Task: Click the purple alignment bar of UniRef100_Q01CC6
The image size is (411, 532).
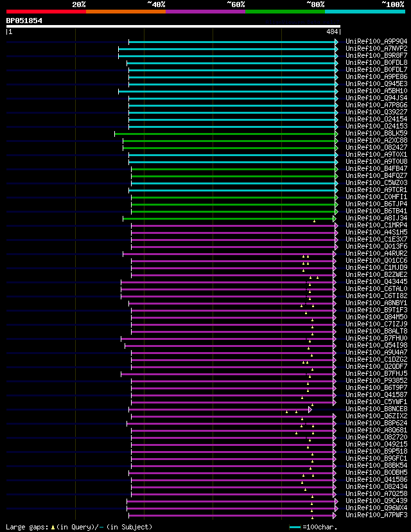Action: point(234,262)
